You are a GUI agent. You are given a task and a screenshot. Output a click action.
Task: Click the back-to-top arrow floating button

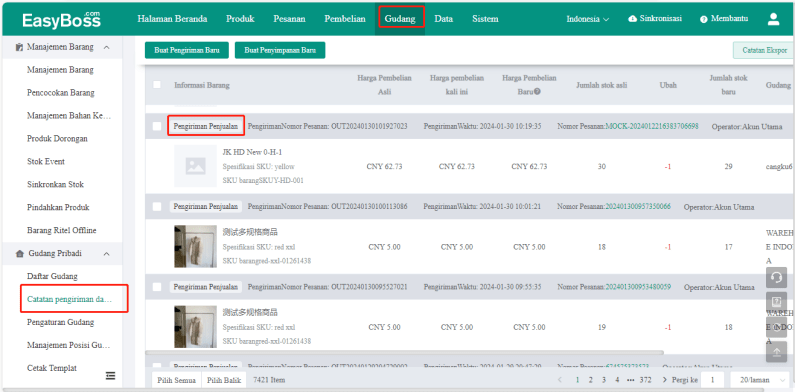(776, 352)
